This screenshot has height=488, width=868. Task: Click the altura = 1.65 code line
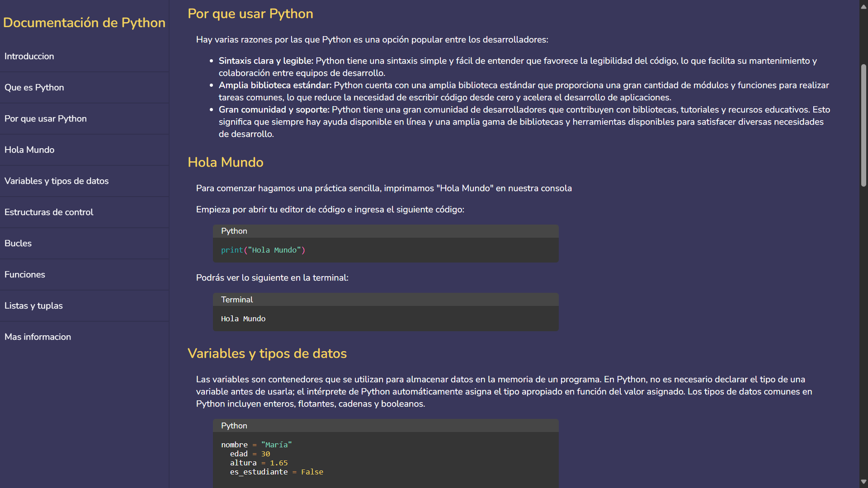pyautogui.click(x=259, y=463)
